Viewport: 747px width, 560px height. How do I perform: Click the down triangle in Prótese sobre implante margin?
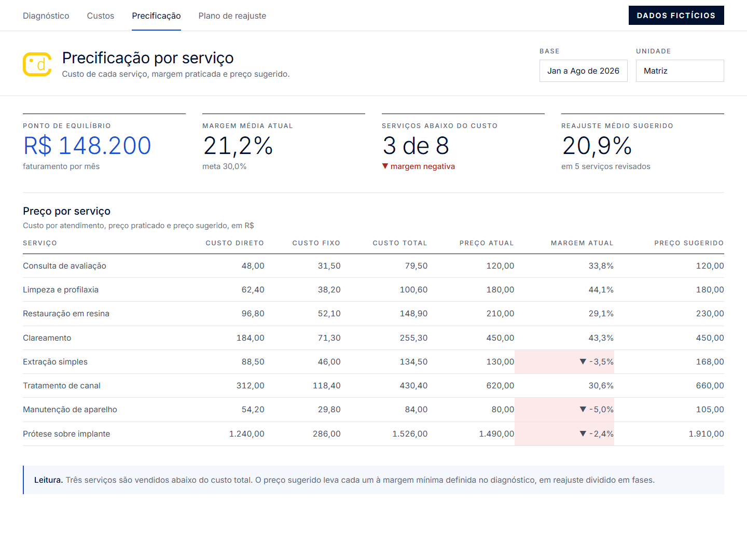pyautogui.click(x=583, y=434)
